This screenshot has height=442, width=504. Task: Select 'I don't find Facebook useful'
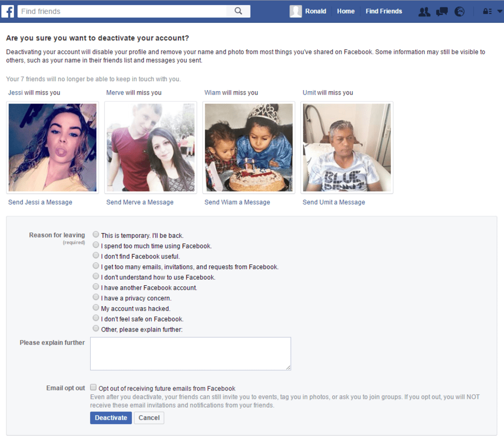96,255
